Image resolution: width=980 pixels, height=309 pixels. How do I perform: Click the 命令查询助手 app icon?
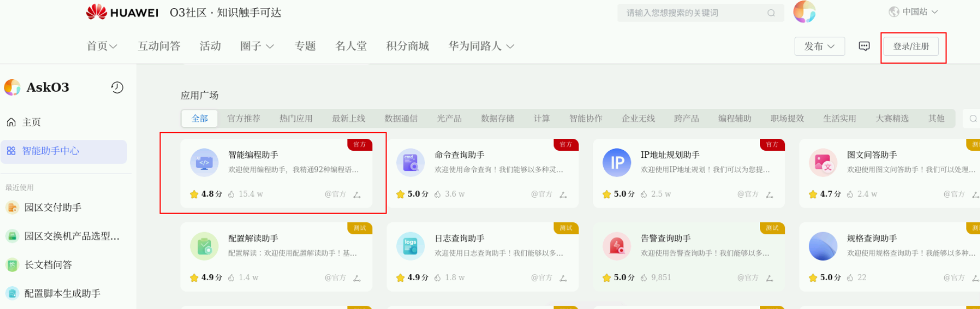tap(410, 162)
